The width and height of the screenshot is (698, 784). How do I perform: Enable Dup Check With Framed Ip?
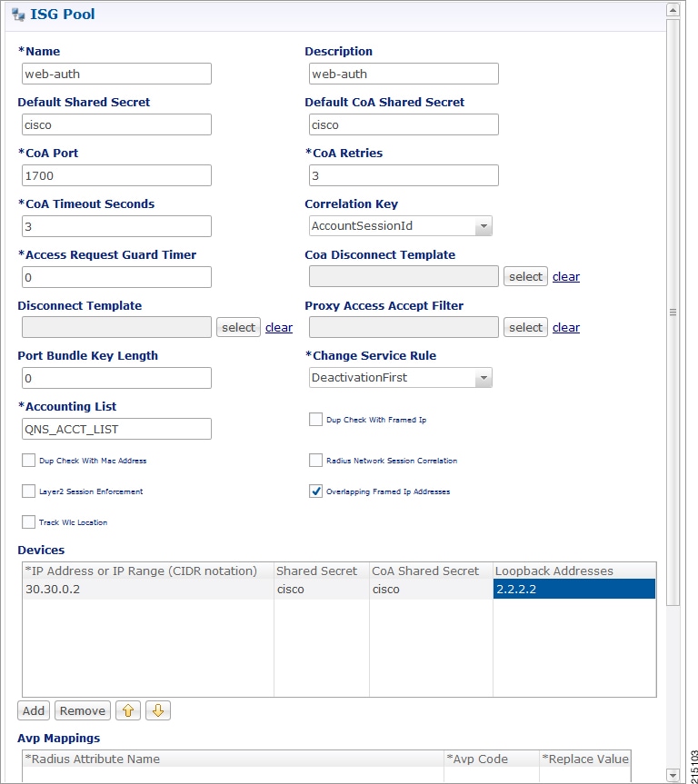[x=315, y=420]
